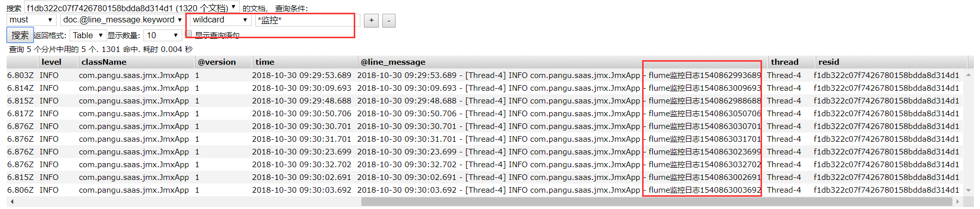This screenshot has height=209, width=980.
Task: Click the minus button to remove condition
Action: 388,20
